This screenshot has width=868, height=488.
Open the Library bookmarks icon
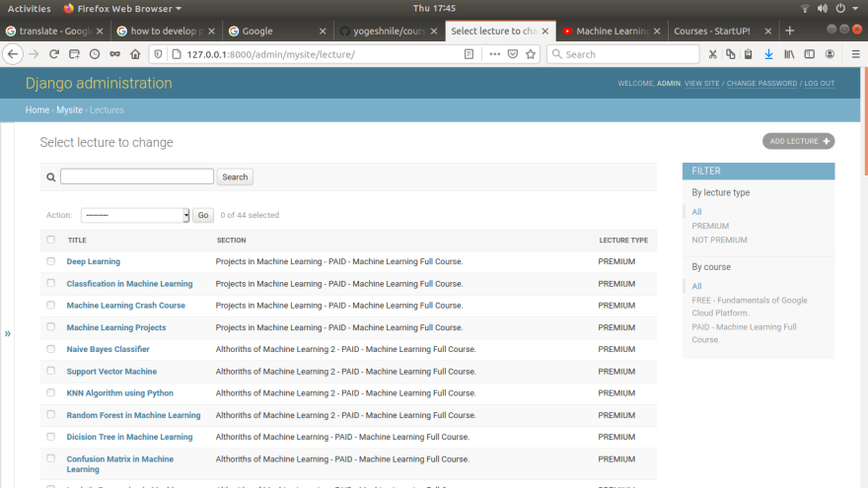(789, 54)
